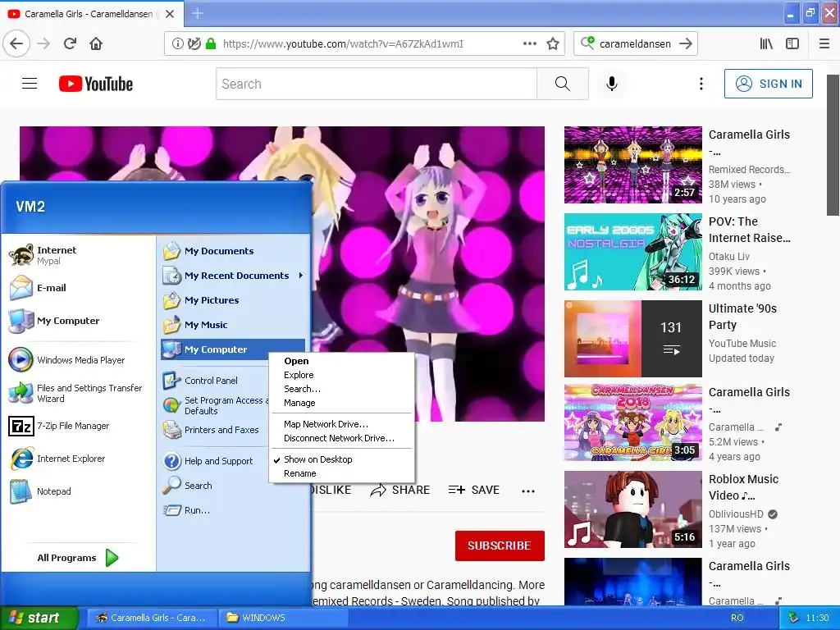Open POV: The Internet Raise... video thumbnail
This screenshot has height=630, width=840.
click(632, 252)
